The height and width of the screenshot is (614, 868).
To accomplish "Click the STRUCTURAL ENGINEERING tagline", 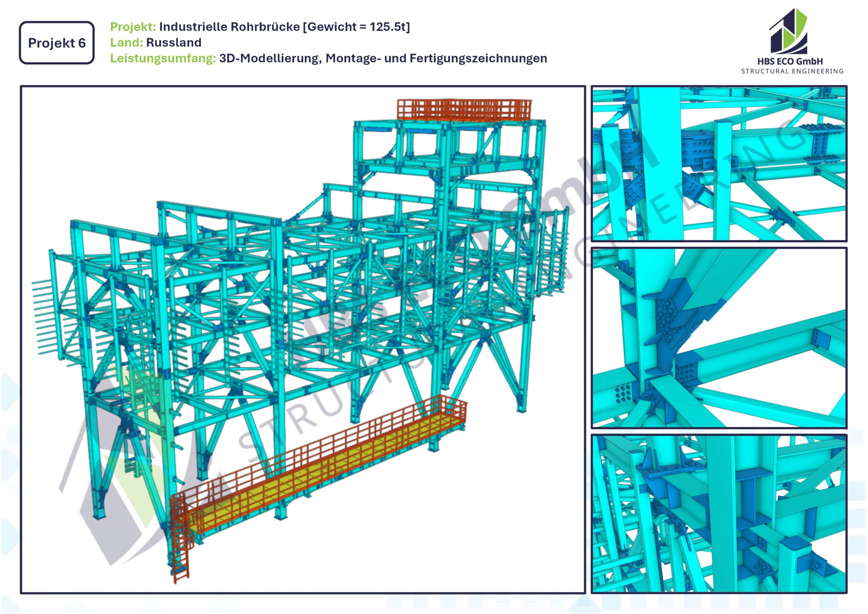I will pos(792,71).
